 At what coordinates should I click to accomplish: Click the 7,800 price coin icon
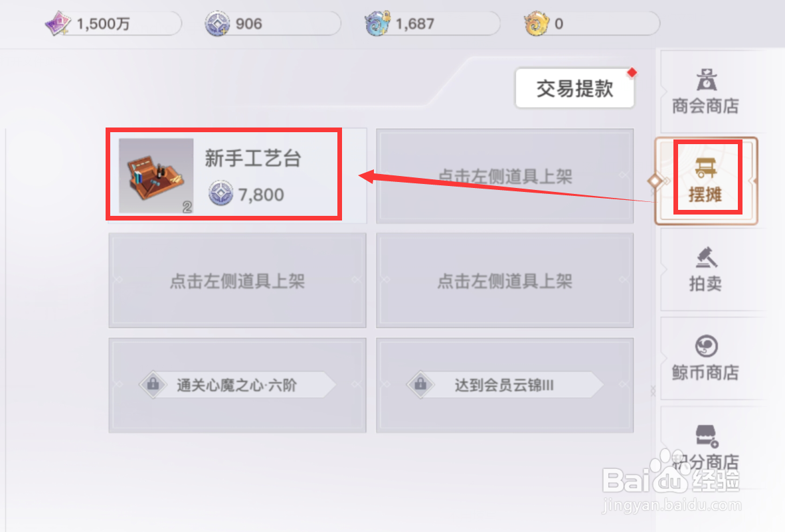[x=220, y=193]
